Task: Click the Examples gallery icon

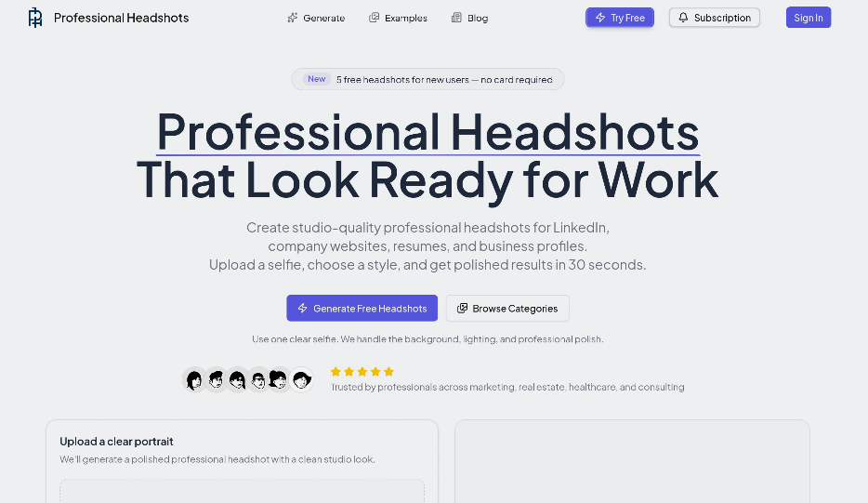Action: click(375, 18)
